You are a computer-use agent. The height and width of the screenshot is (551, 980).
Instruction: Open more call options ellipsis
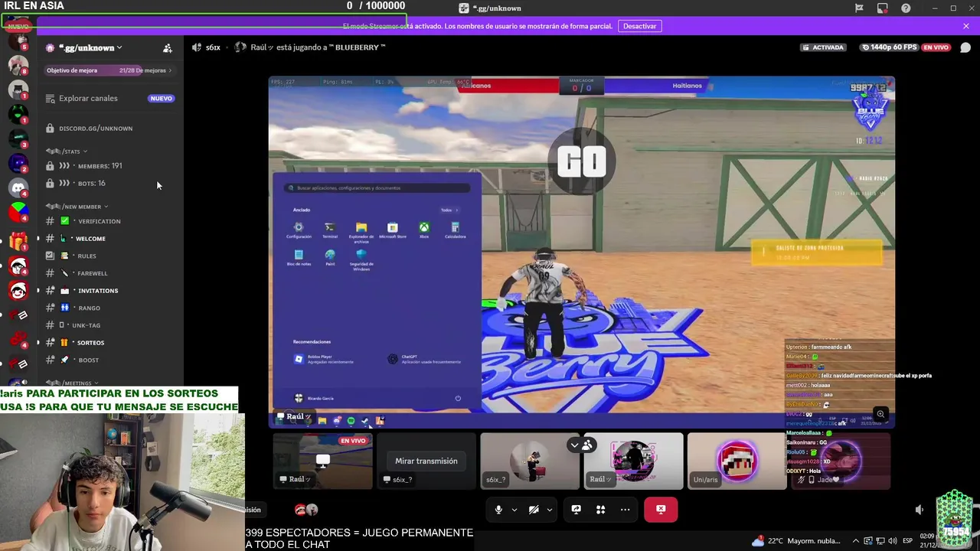(625, 510)
